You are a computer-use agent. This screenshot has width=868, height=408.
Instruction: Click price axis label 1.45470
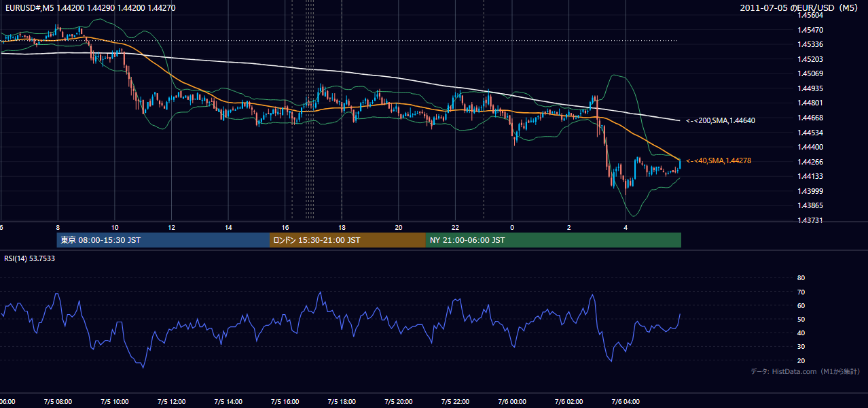[x=811, y=30]
